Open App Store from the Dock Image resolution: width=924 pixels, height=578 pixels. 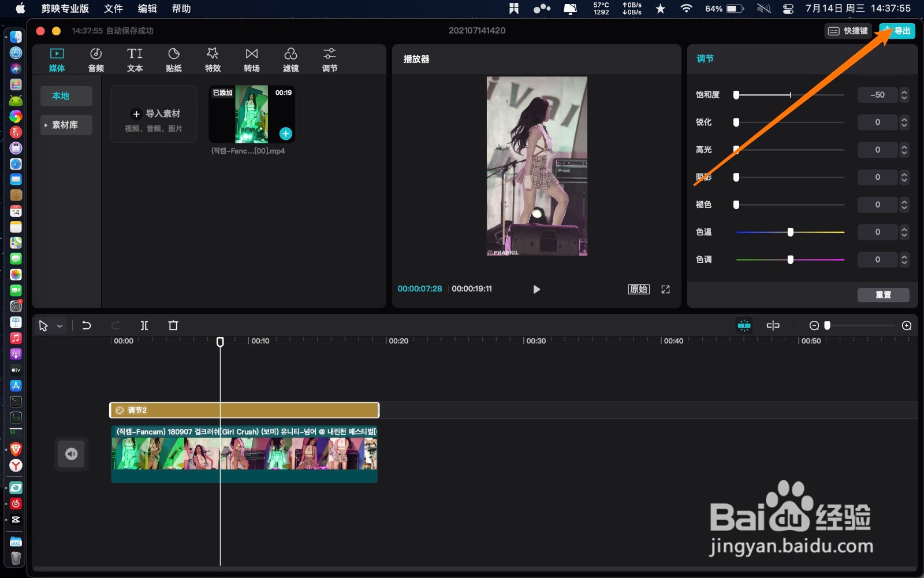16,386
